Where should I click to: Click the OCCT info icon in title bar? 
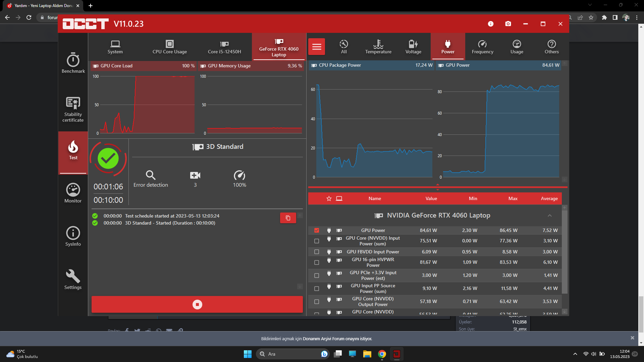pos(491,24)
